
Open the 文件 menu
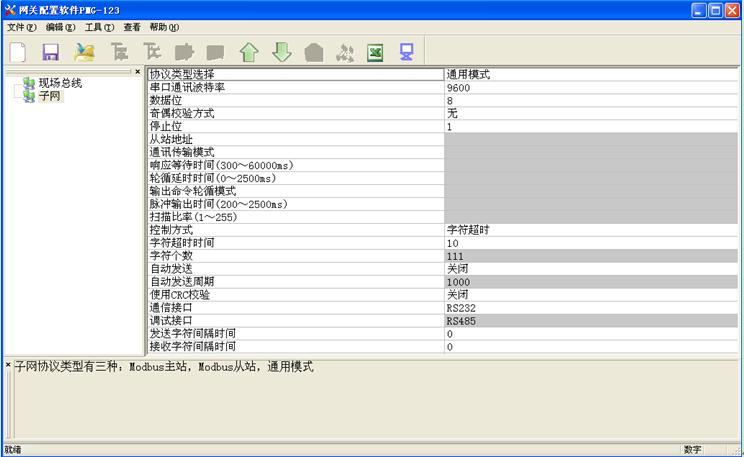[x=20, y=27]
